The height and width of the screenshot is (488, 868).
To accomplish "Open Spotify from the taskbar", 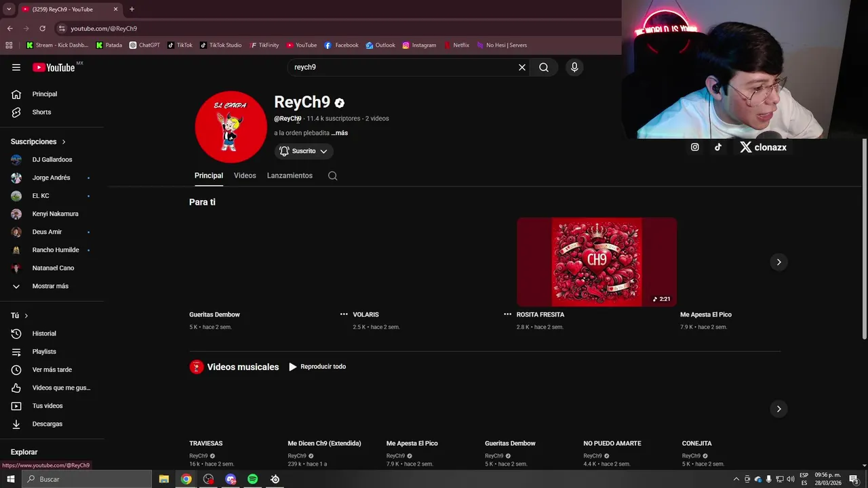I will tap(252, 479).
